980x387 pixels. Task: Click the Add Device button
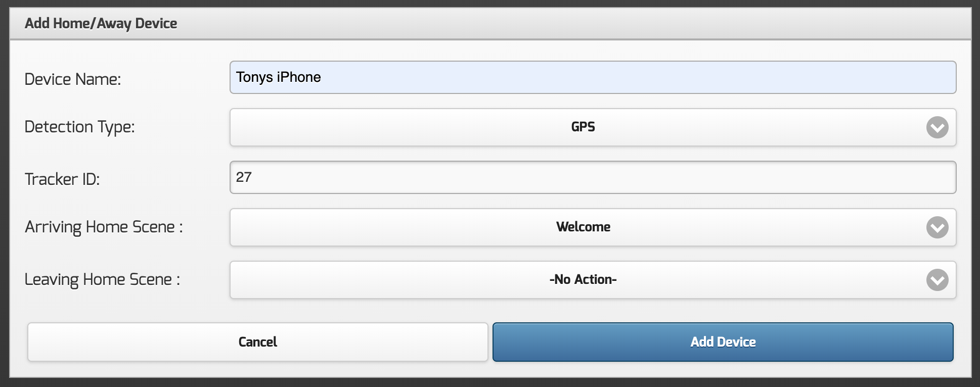(x=723, y=342)
